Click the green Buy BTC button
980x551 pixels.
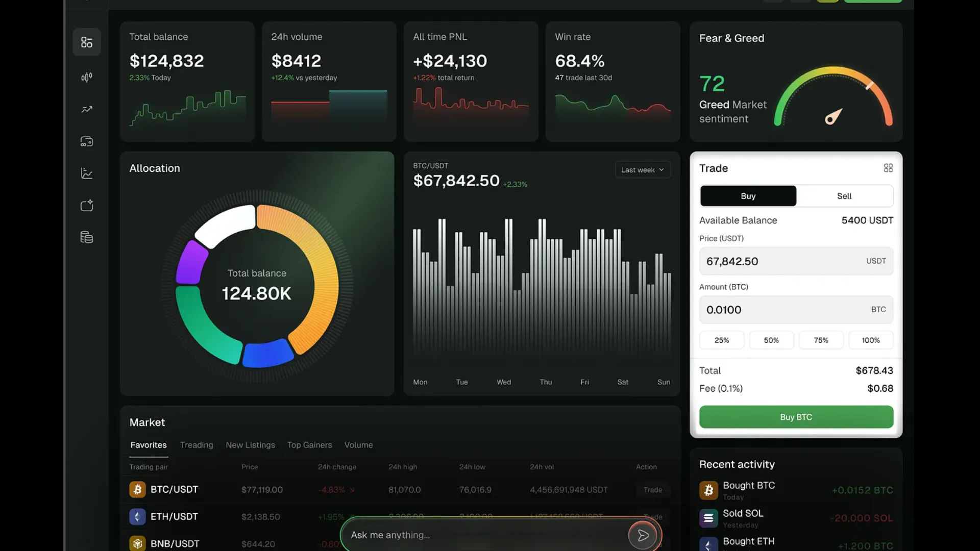796,417
